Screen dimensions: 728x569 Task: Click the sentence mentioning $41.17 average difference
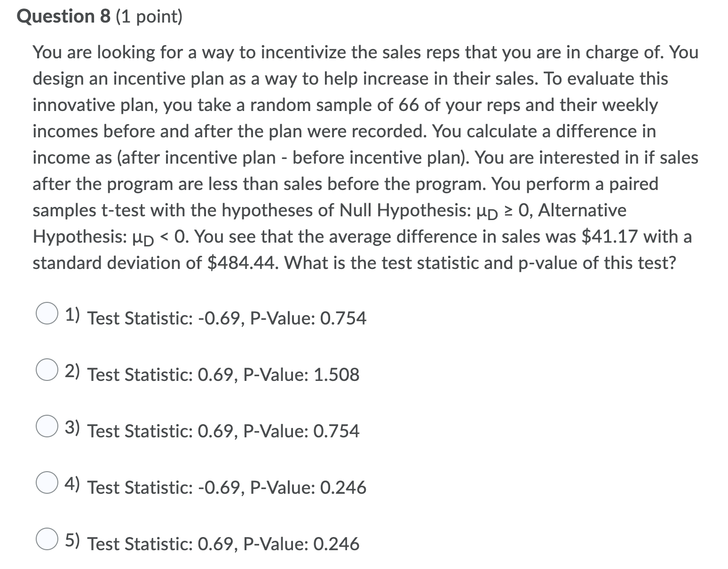pos(423,237)
